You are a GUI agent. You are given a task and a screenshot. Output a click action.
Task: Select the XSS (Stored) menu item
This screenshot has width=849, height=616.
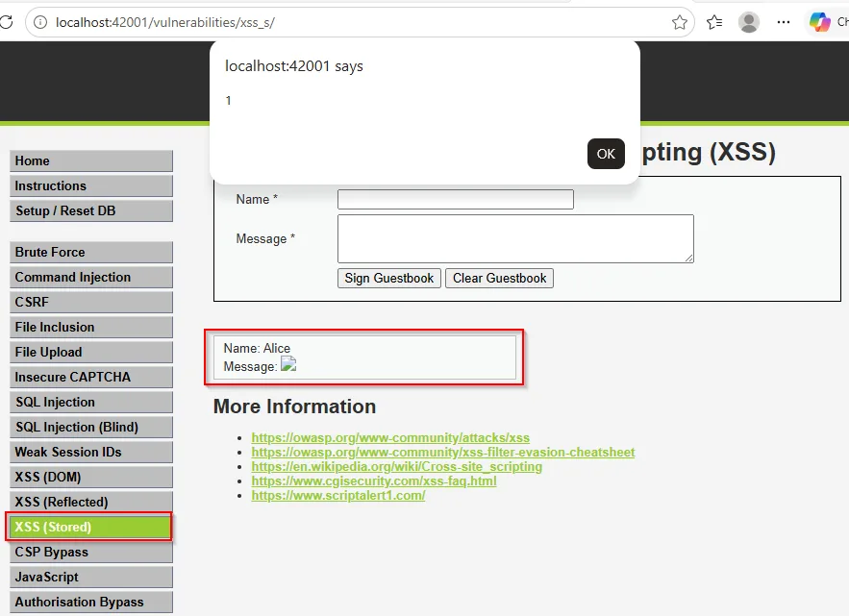[89, 527]
